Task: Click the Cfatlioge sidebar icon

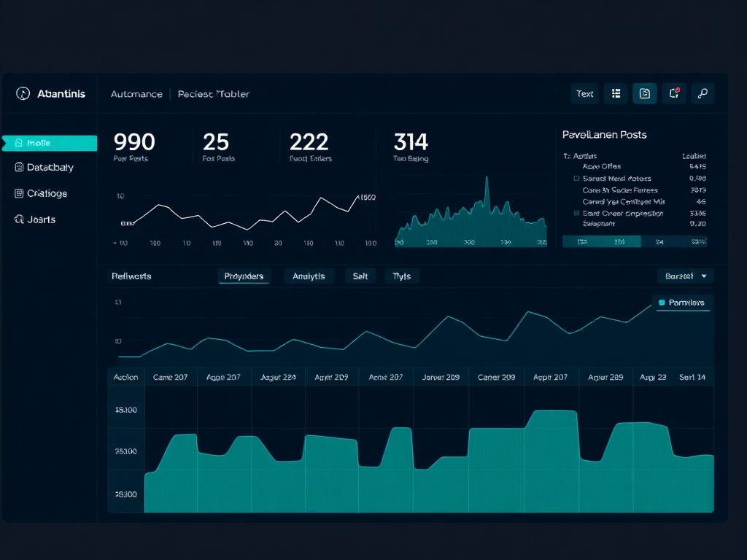Action: pos(19,193)
